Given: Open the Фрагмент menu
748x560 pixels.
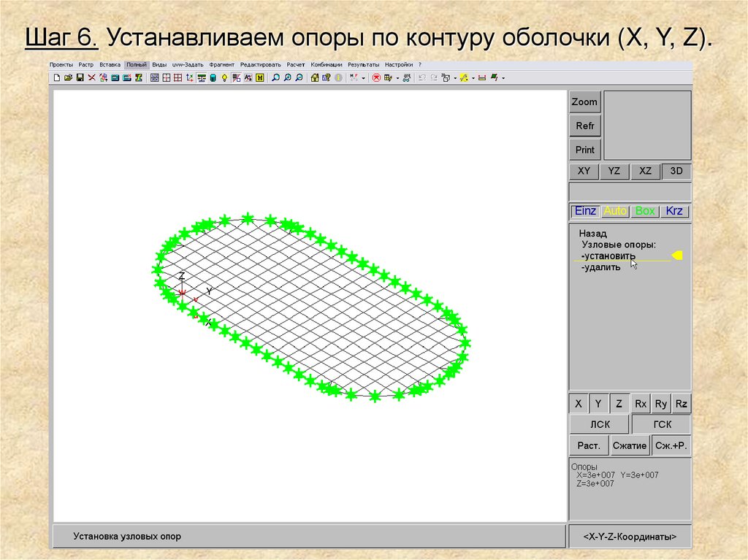Looking at the screenshot, I should 222,64.
